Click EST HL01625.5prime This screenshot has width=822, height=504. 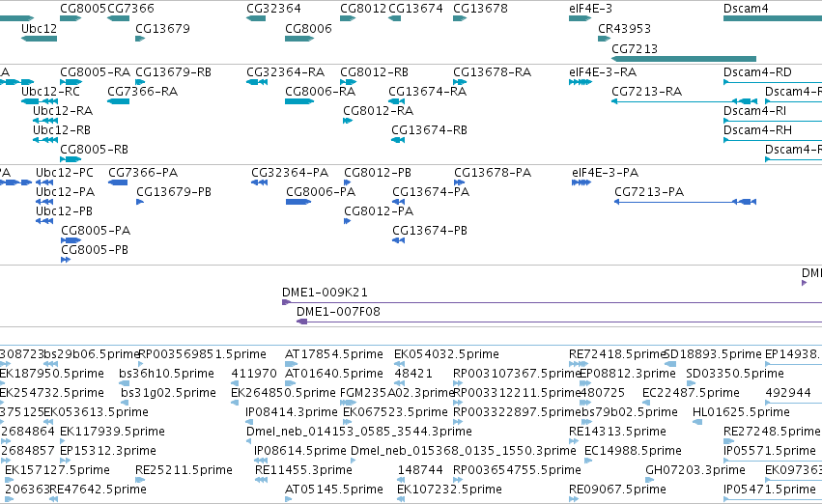697,422
